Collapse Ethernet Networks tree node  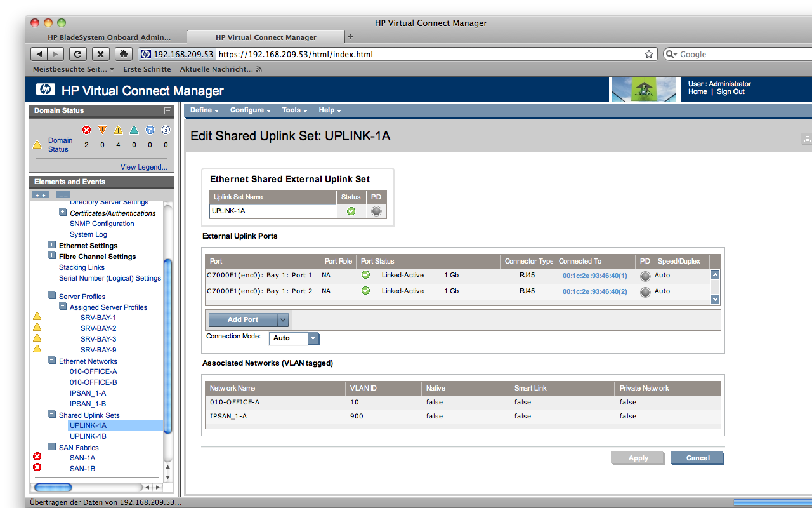click(x=52, y=361)
